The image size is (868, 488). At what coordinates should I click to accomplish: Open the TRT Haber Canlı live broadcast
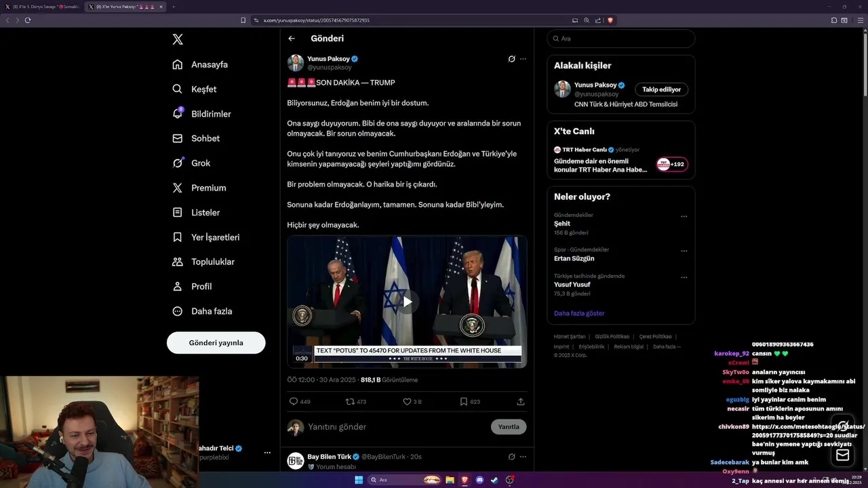click(601, 165)
